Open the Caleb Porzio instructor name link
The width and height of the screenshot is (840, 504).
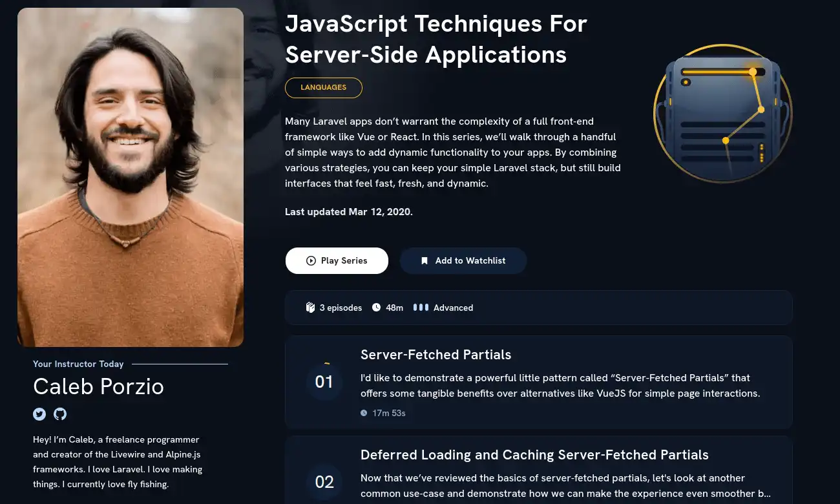pos(98,386)
